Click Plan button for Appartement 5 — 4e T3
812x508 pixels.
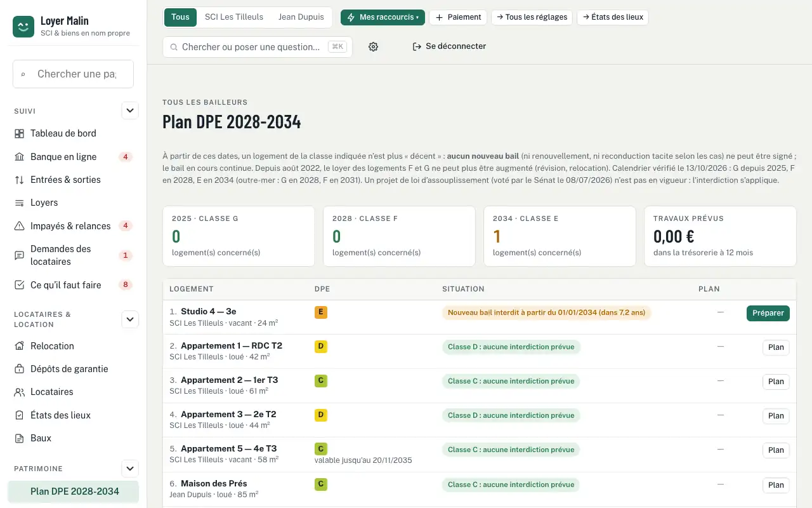tap(776, 450)
